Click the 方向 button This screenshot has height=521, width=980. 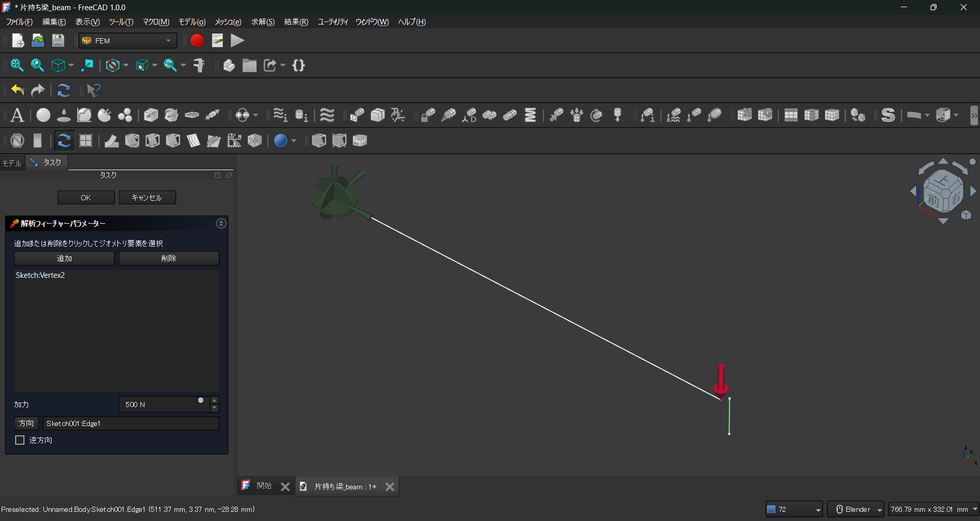pyautogui.click(x=26, y=423)
